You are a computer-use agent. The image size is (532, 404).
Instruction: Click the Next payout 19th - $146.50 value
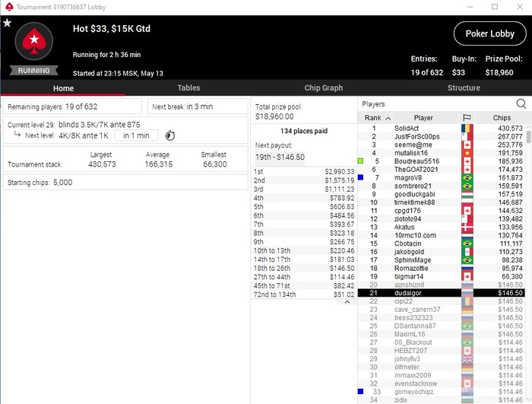280,157
